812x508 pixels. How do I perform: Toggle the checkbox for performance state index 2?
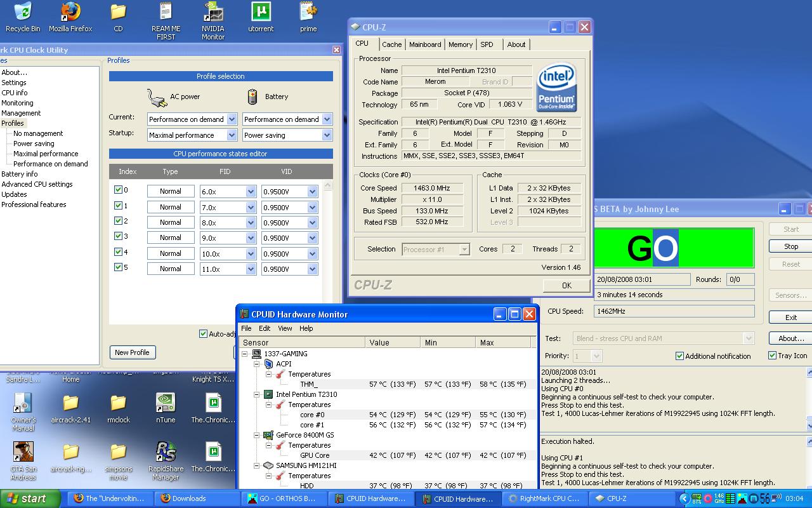coord(118,221)
